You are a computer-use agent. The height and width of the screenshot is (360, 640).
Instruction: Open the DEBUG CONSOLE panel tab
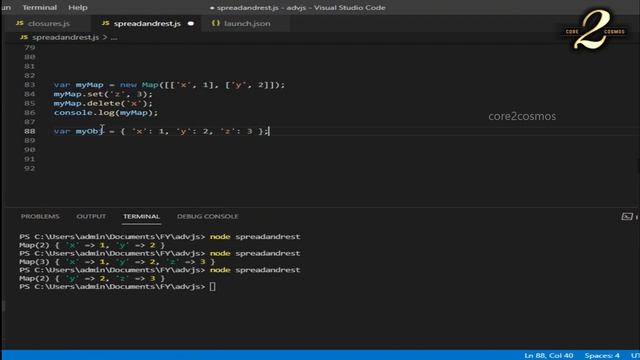(207, 216)
